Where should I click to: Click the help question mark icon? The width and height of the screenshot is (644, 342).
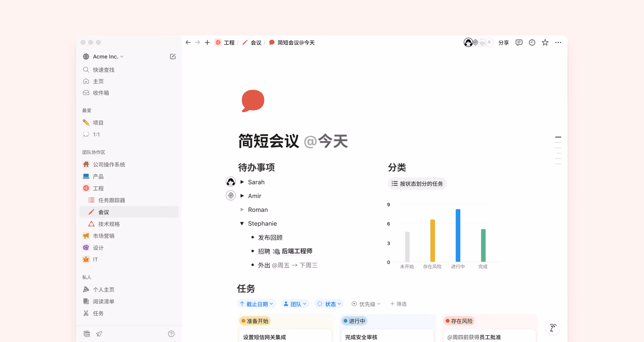171,334
